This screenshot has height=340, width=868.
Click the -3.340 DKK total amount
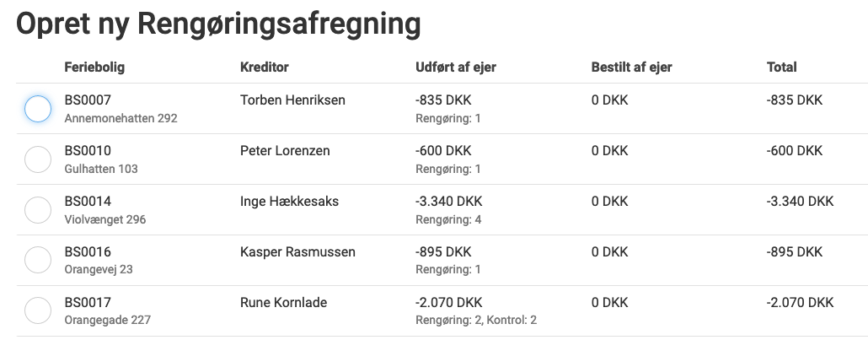click(x=800, y=202)
